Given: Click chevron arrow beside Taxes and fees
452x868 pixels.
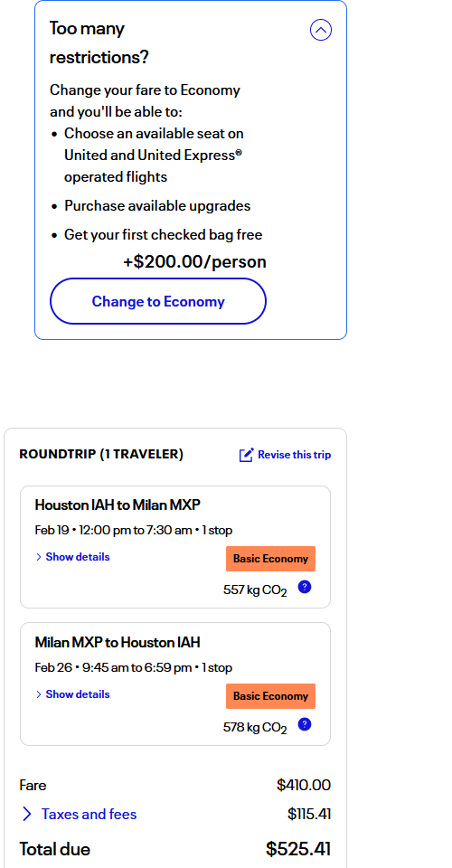Looking at the screenshot, I should (x=26, y=814).
